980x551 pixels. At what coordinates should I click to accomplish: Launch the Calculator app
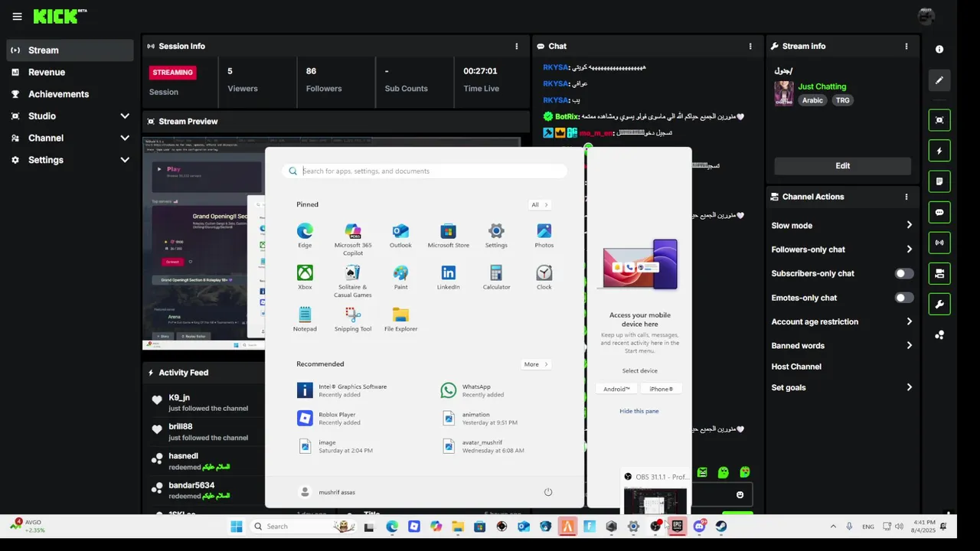(x=496, y=277)
